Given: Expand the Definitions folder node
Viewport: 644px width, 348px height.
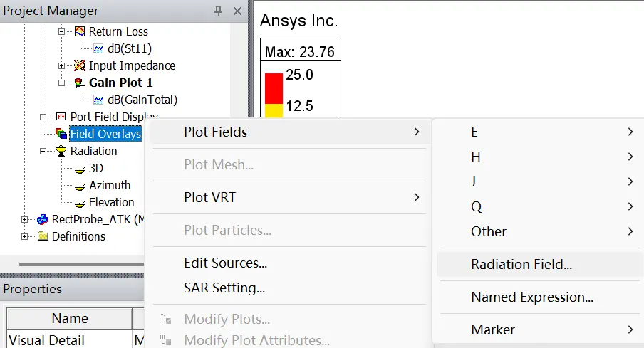Looking at the screenshot, I should 25,236.
